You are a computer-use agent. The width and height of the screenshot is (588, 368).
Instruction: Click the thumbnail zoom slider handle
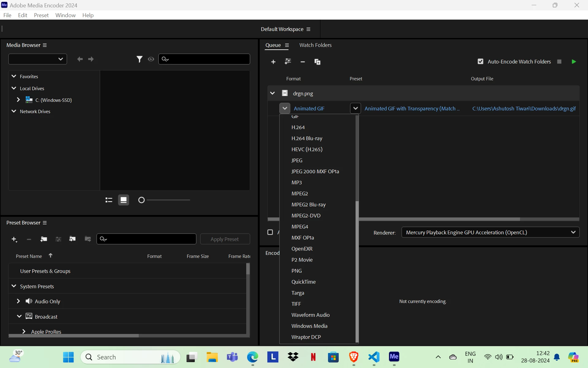[x=141, y=200]
